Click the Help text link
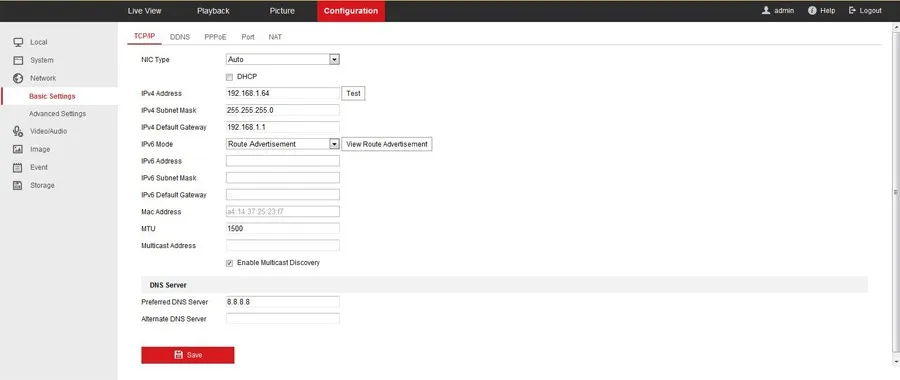This screenshot has width=900, height=380. (x=828, y=11)
